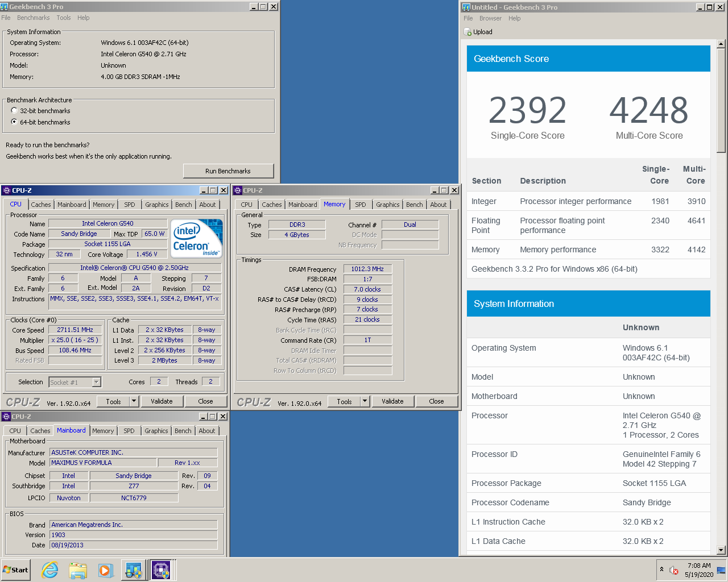The width and height of the screenshot is (728, 582).
Task: Open Help menu in Untitled results window
Action: coord(515,18)
